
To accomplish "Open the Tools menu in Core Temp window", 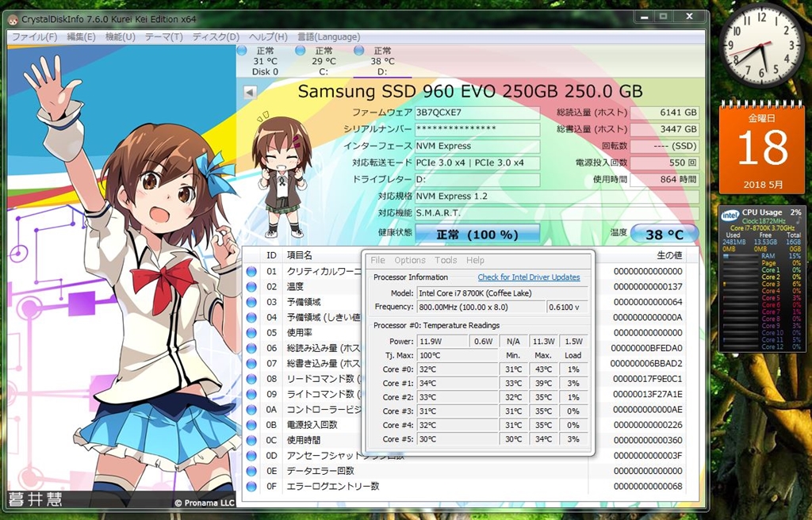I will (x=446, y=260).
